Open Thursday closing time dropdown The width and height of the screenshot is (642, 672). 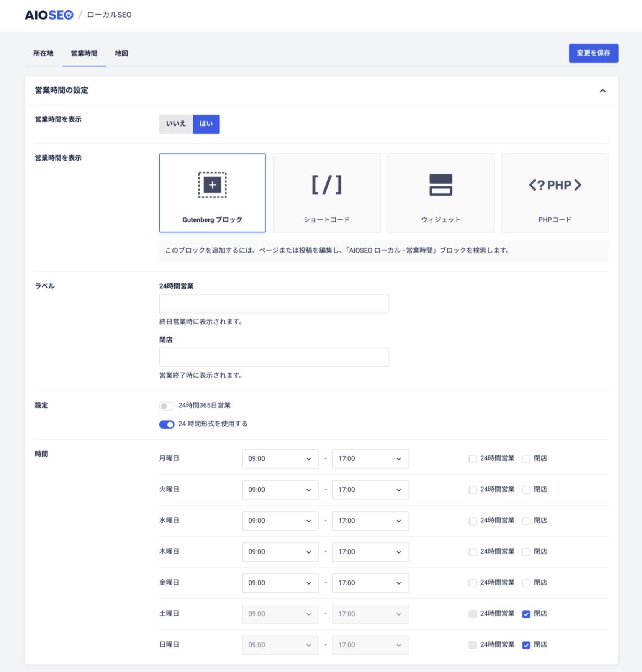(x=370, y=552)
